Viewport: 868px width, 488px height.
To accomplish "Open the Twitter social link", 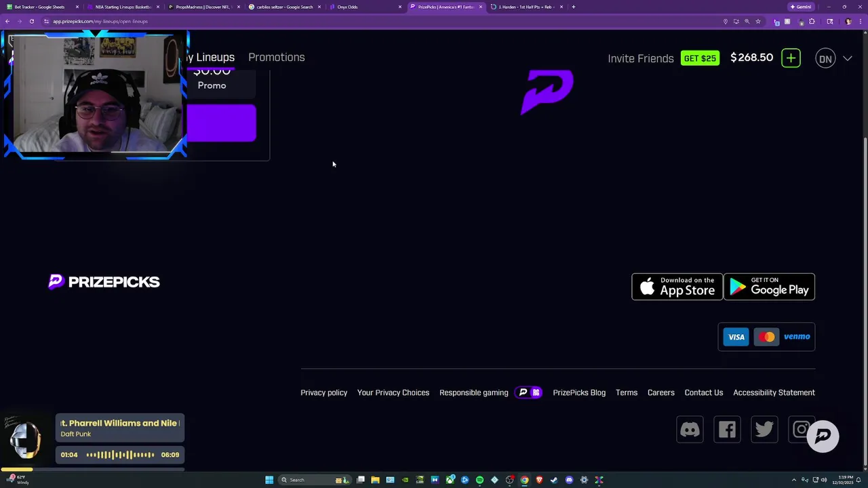I will click(x=764, y=430).
